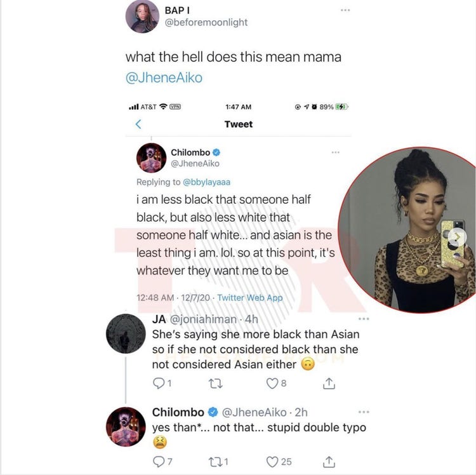Share JA's reply using the share icon
This screenshot has width=476, height=475.
(x=329, y=384)
